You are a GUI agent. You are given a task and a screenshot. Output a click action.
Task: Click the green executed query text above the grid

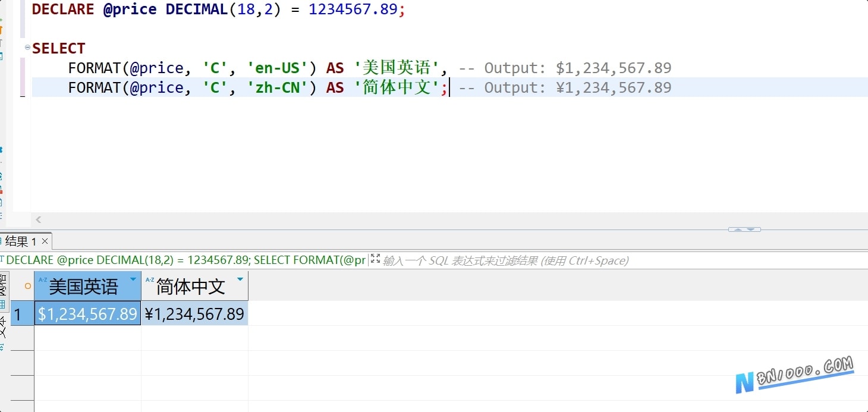185,260
